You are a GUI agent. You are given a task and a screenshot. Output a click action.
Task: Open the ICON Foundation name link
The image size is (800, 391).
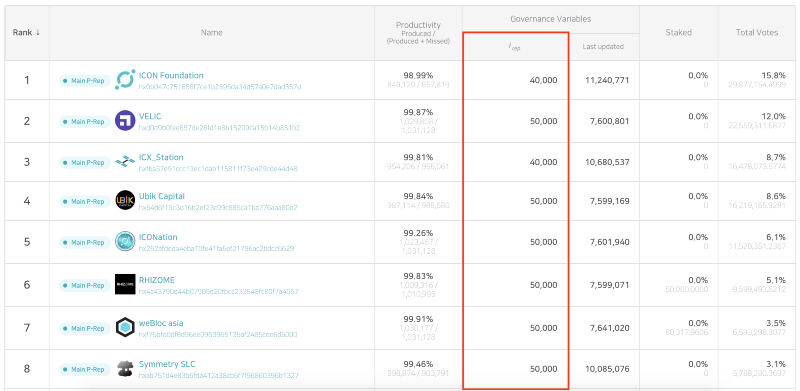click(171, 76)
